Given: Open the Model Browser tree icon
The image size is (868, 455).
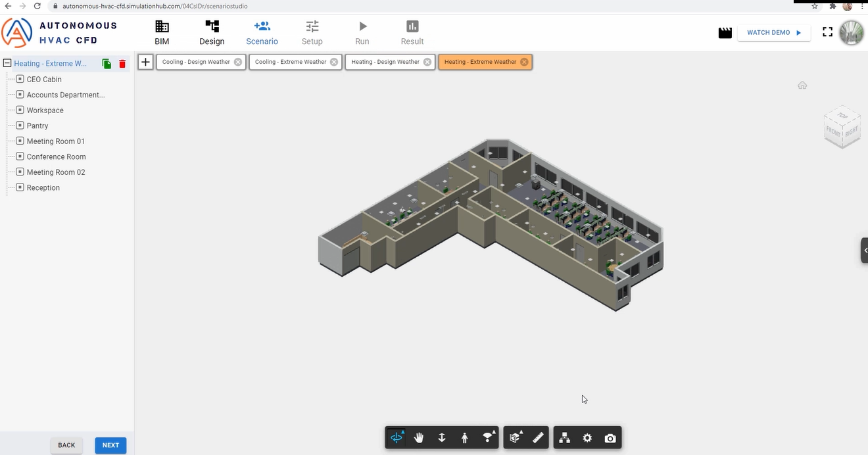Looking at the screenshot, I should (565, 438).
